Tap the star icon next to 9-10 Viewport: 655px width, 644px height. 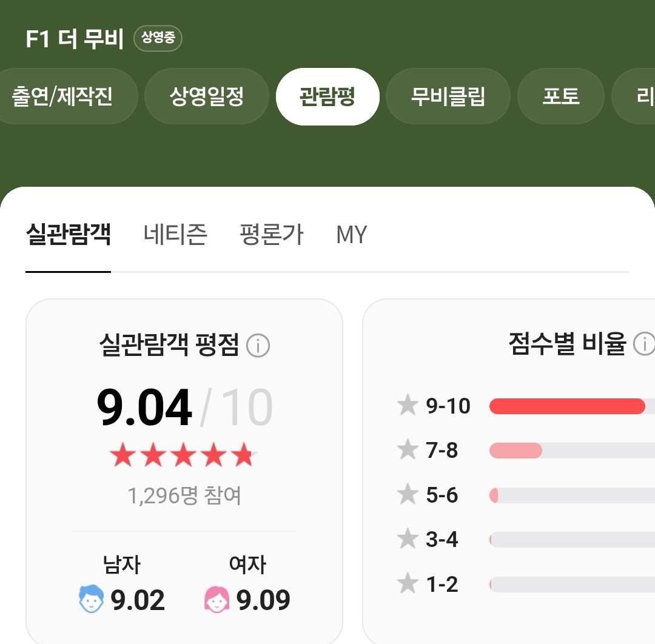coord(408,404)
